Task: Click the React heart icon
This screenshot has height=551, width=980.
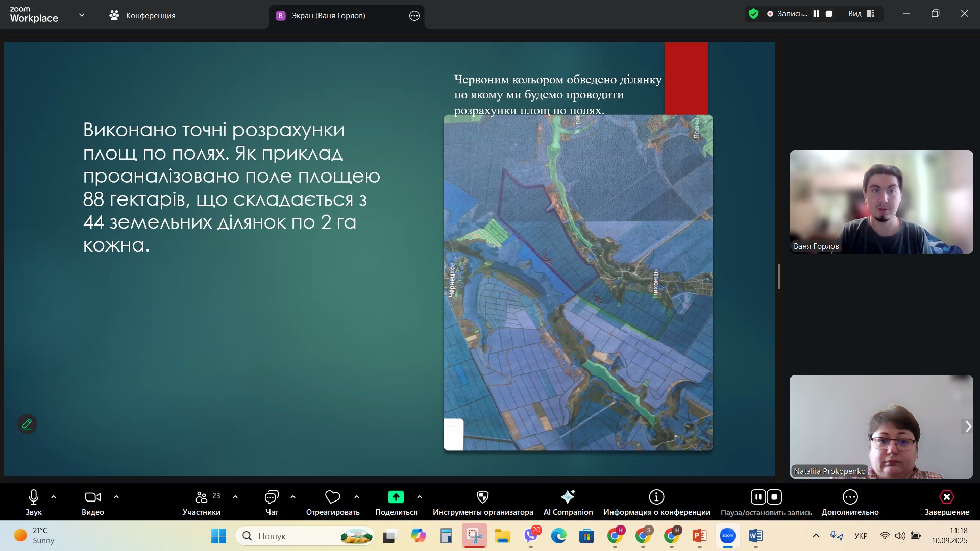Action: (x=332, y=497)
